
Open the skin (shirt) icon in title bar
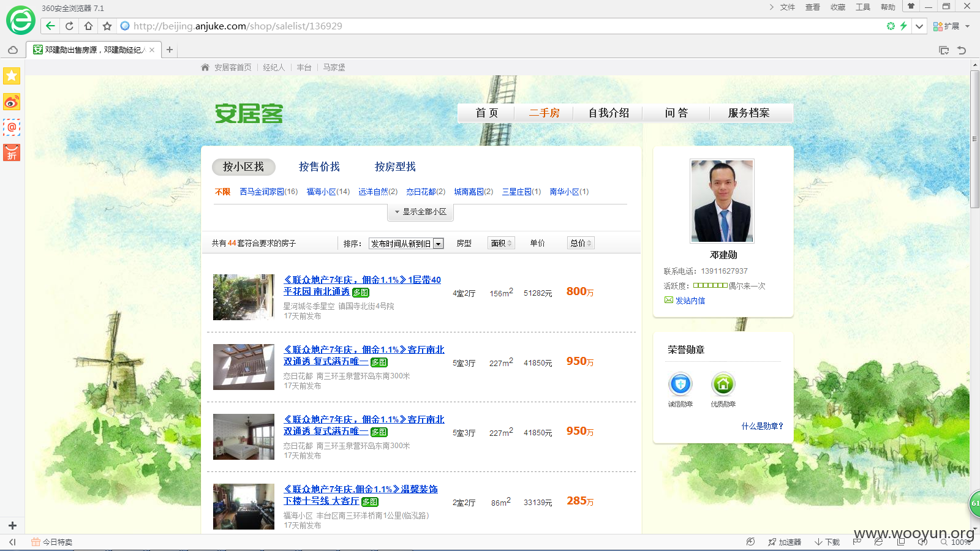[911, 6]
